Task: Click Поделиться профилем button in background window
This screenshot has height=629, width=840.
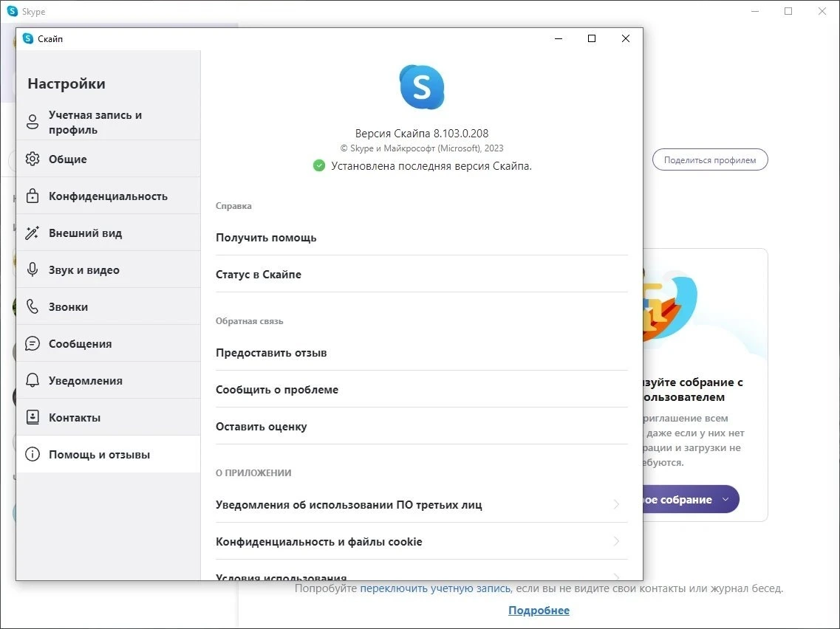Action: tap(710, 159)
